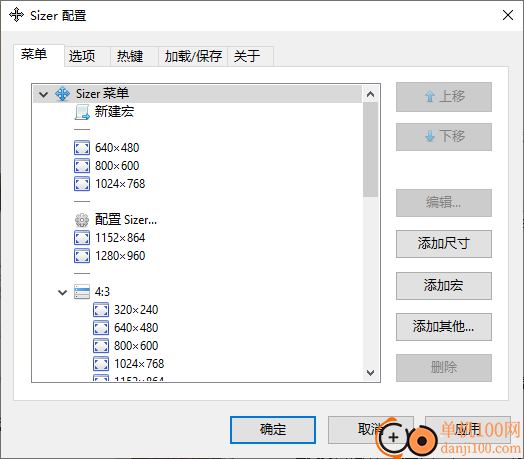Click the top-level 1024×768 size icon
This screenshot has width=524, height=459.
pos(82,184)
